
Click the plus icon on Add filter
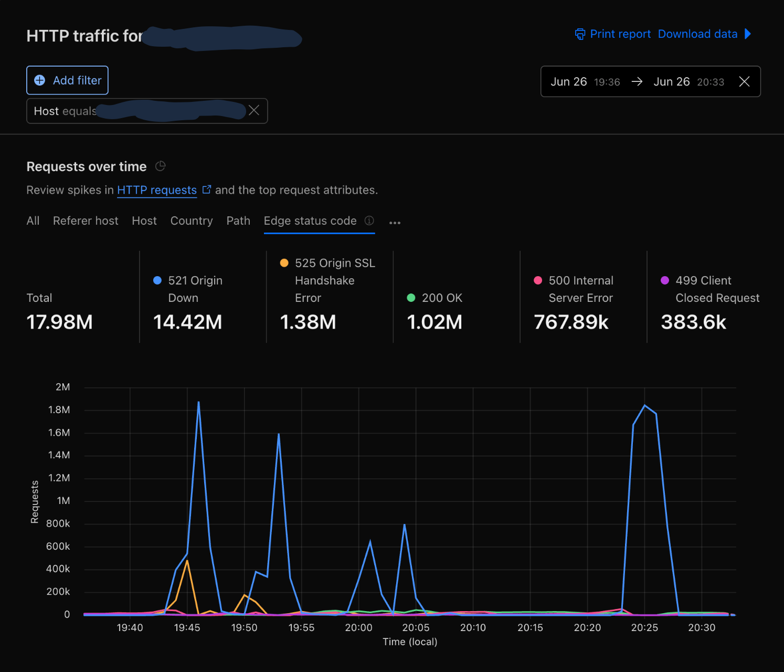click(39, 80)
